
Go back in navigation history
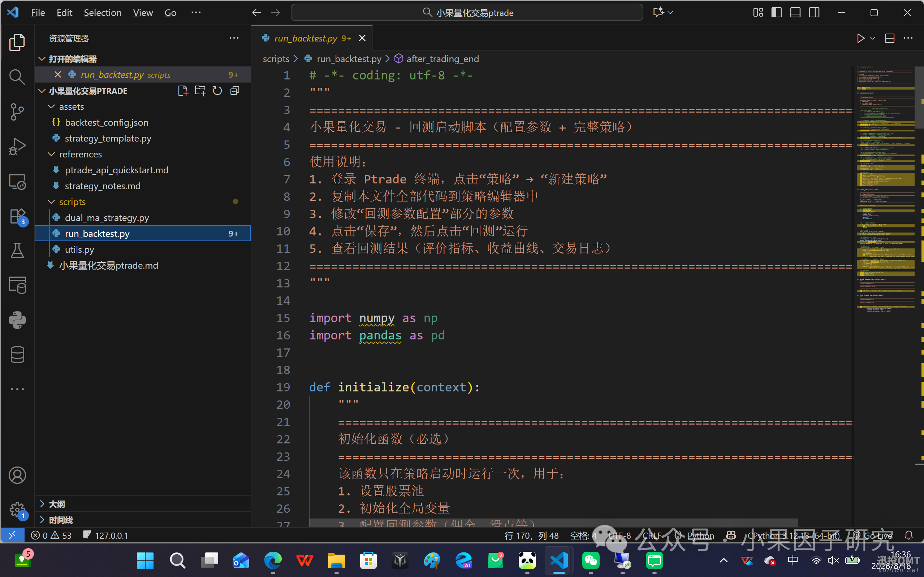pyautogui.click(x=256, y=13)
